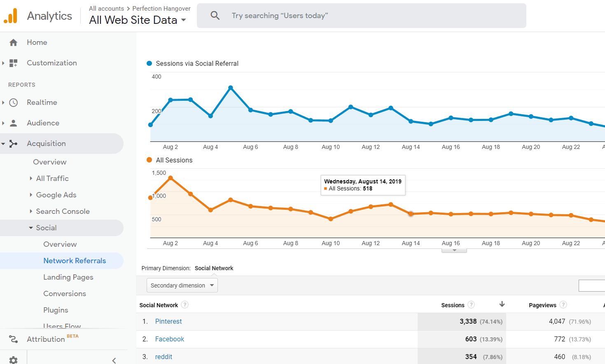Screen dimensions: 605x364
Task: Click the Pinterest social network link
Action: 168,322
